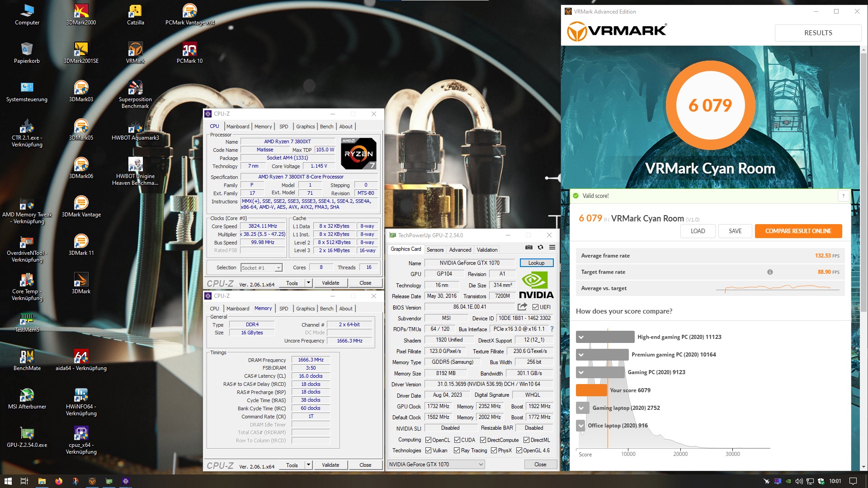Select the HWBOT Aquamark3 icon
This screenshot has width=868, height=488.
pyautogui.click(x=135, y=129)
